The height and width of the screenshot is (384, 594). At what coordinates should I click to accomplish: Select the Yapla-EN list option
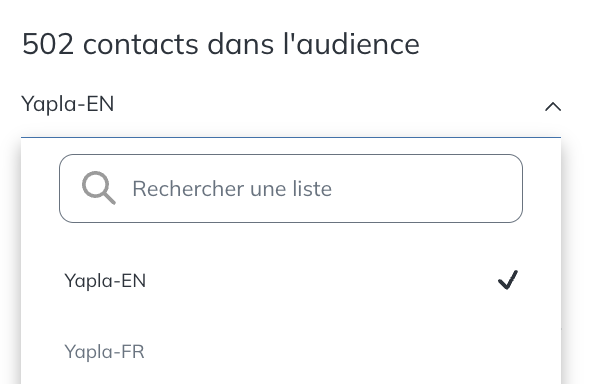tap(291, 281)
